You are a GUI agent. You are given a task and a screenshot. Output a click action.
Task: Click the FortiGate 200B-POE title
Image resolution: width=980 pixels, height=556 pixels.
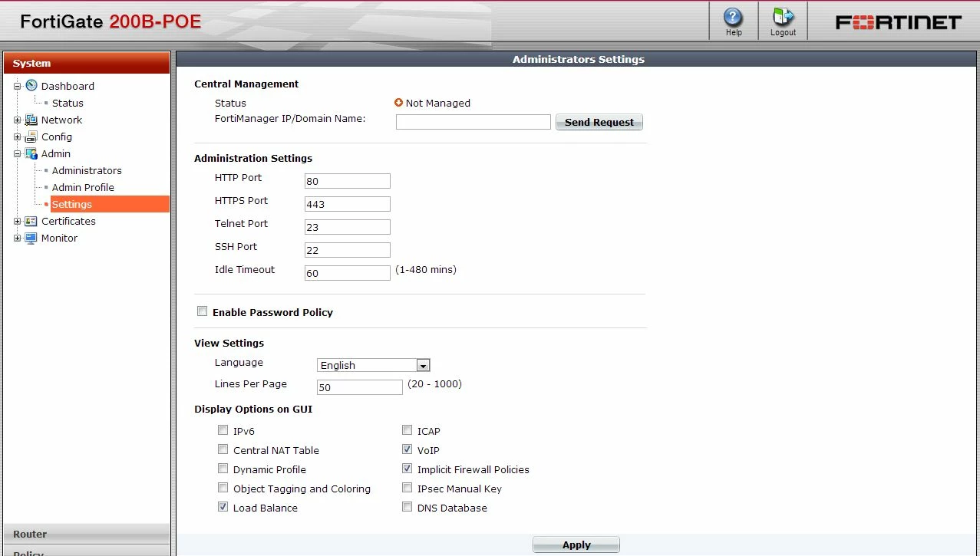click(x=111, y=21)
